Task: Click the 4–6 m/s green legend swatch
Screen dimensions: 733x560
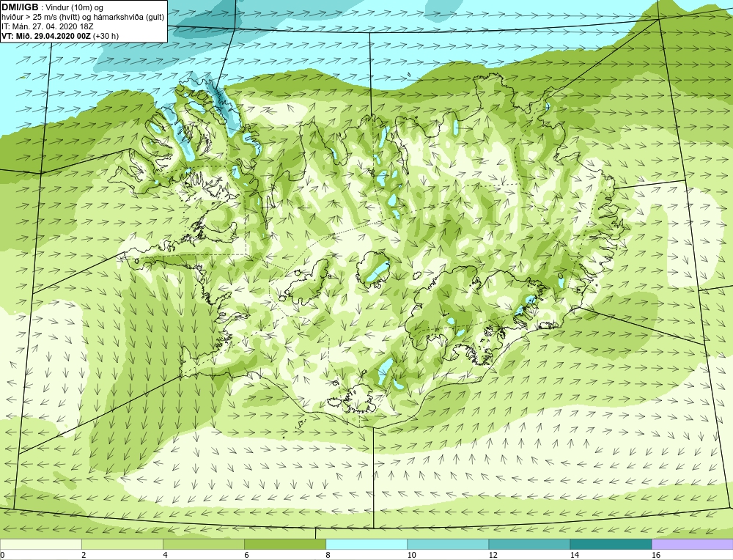Action: tap(203, 544)
